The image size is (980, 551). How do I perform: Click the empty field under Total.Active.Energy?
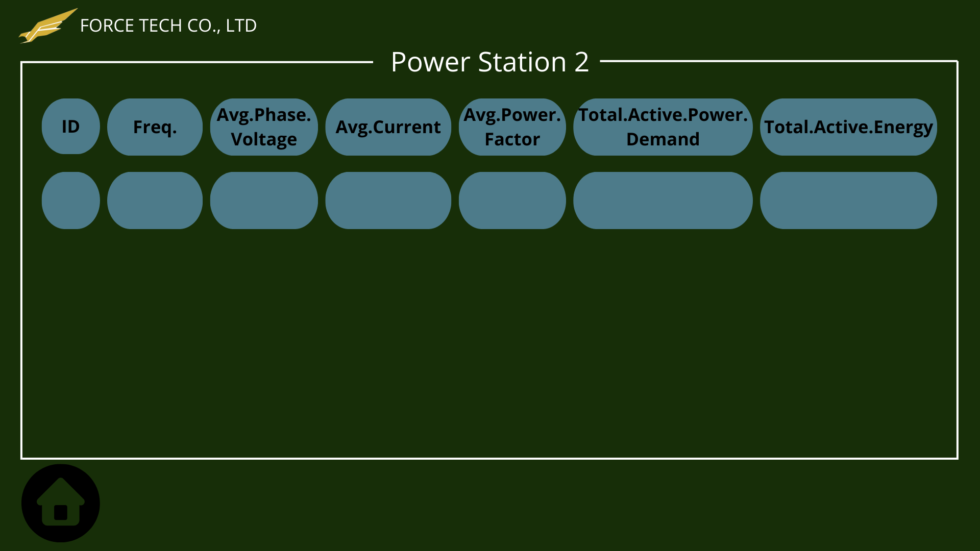(x=848, y=201)
